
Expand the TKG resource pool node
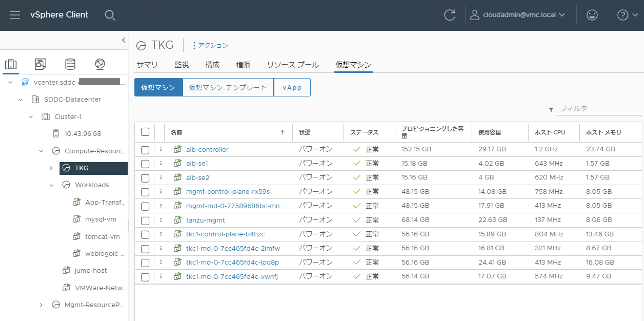[x=51, y=168]
